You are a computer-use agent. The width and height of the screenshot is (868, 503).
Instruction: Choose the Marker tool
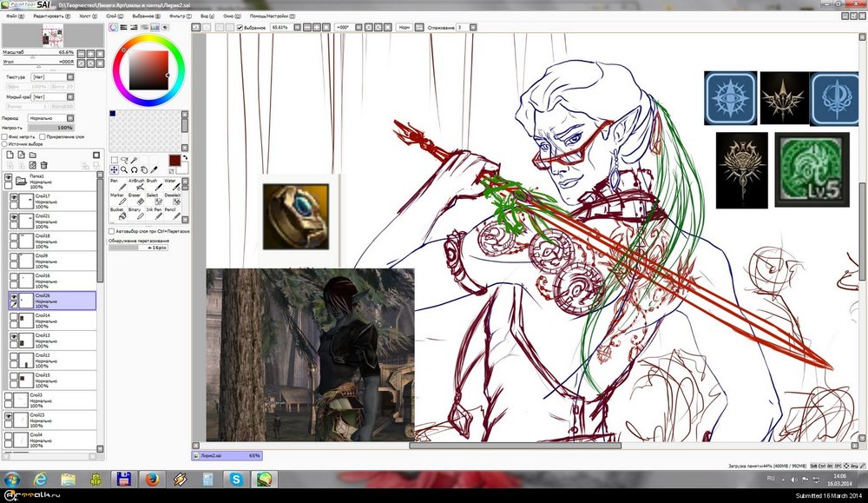(x=116, y=200)
